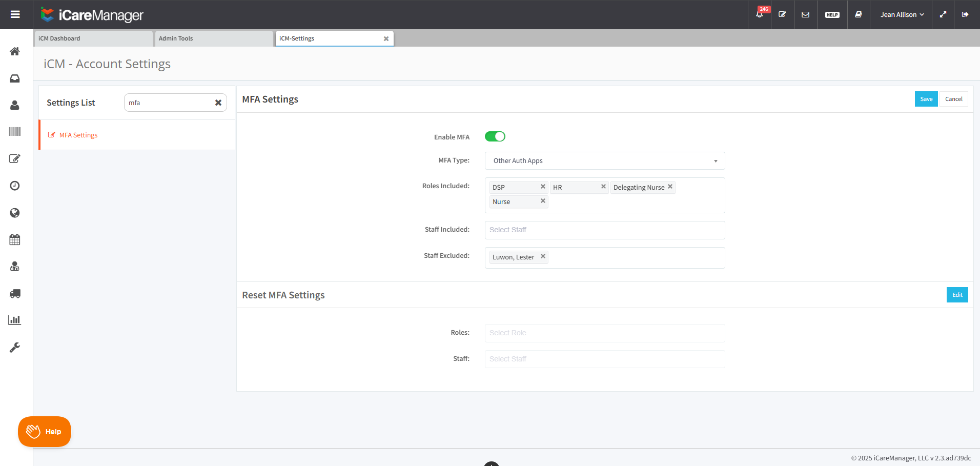Image resolution: width=980 pixels, height=466 pixels.
Task: Open the mail envelope icon
Action: (x=806, y=14)
